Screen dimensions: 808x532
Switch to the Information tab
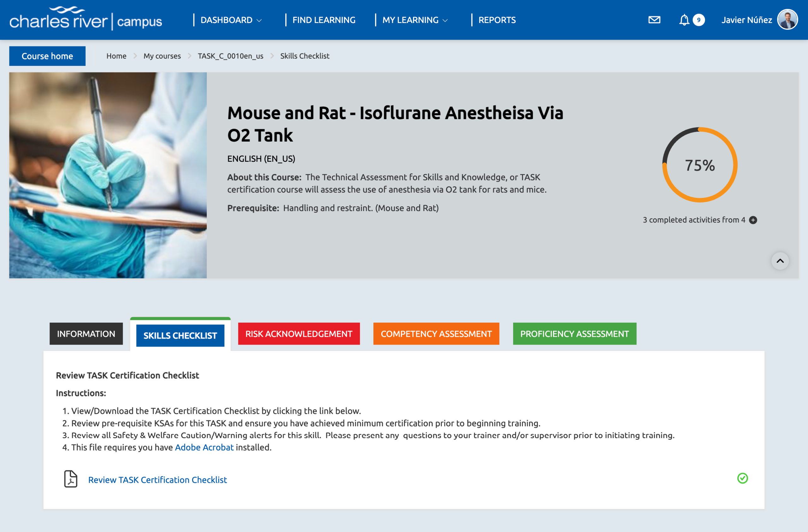pyautogui.click(x=86, y=334)
